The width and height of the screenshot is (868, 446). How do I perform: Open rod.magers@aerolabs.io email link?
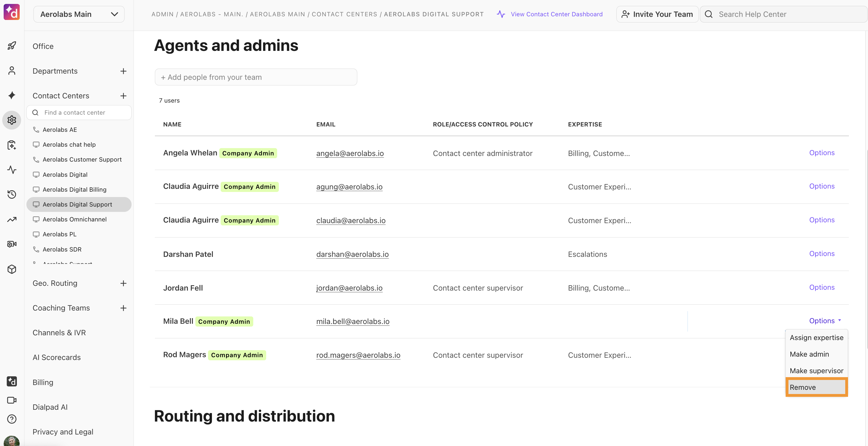pyautogui.click(x=358, y=355)
